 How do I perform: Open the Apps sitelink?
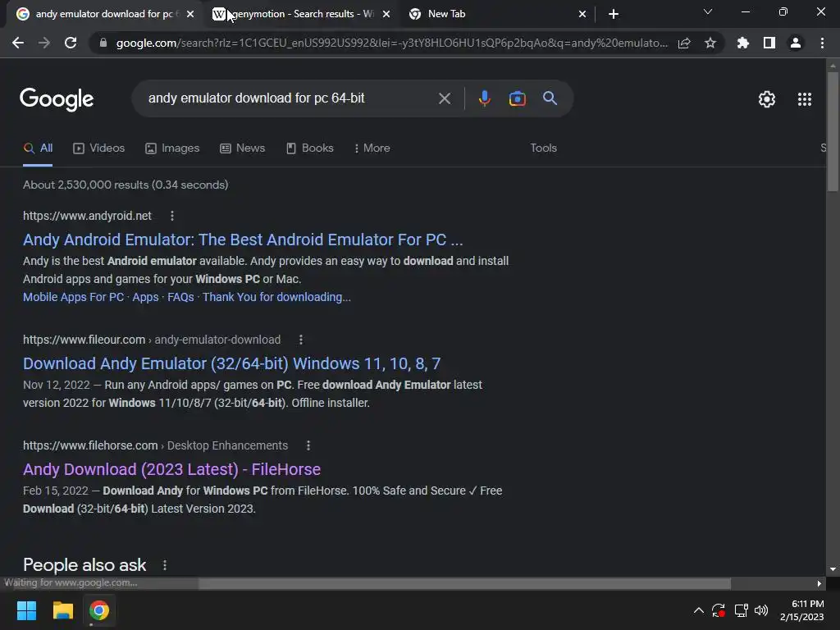click(145, 297)
